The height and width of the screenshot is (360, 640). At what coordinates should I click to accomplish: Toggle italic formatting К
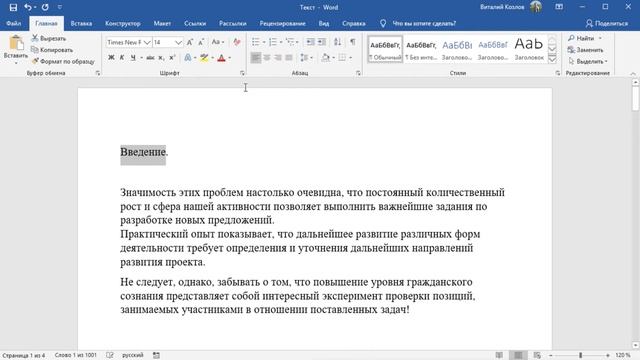click(x=122, y=58)
